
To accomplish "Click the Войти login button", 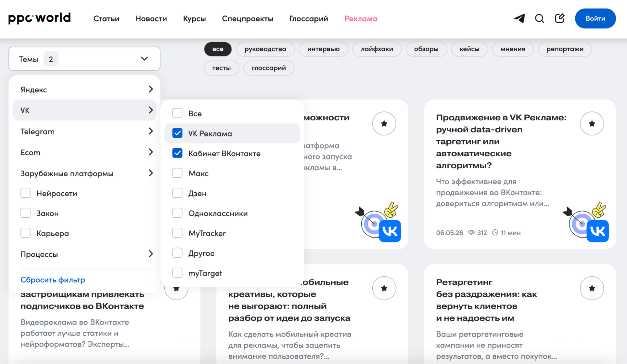I will pos(595,18).
